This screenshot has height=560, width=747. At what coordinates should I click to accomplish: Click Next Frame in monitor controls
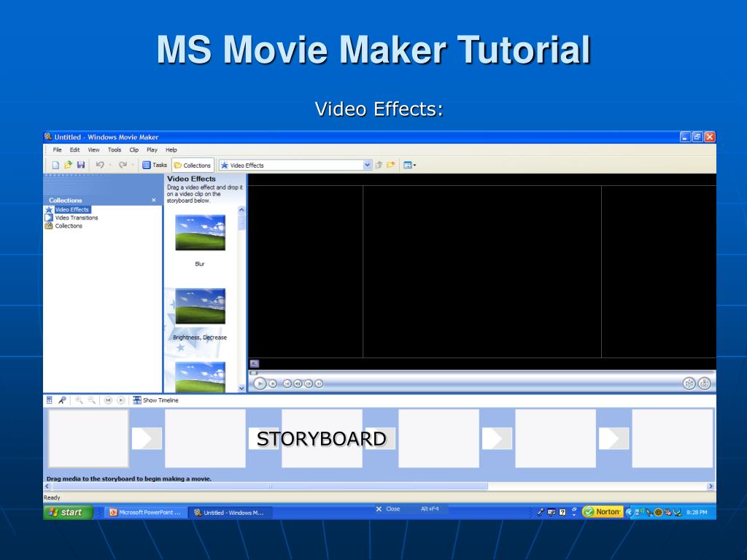tap(309, 384)
